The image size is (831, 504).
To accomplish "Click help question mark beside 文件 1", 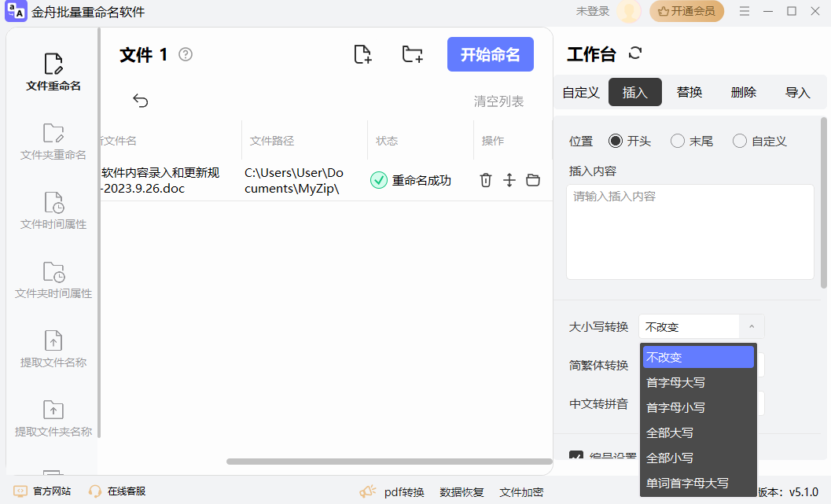I will tap(186, 54).
